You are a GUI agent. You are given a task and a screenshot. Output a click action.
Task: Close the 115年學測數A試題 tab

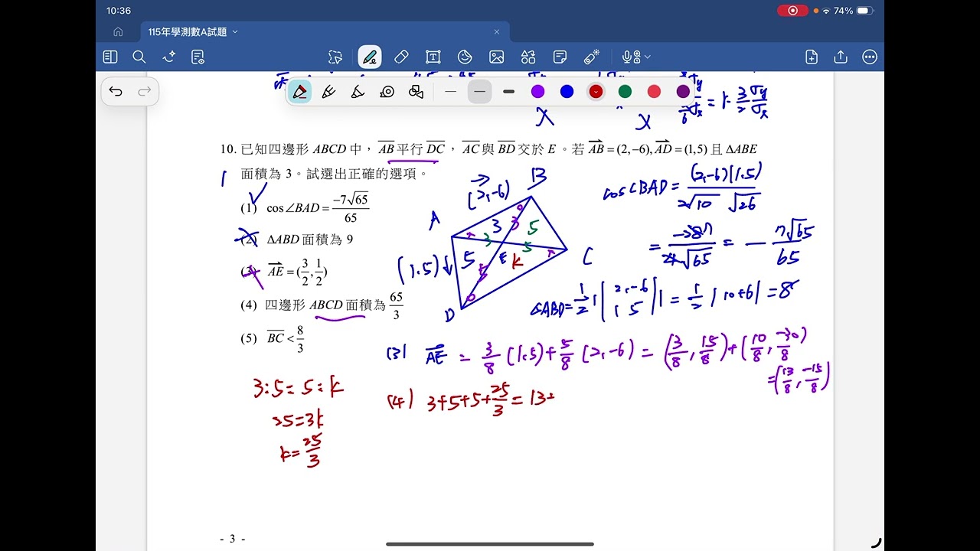click(496, 32)
